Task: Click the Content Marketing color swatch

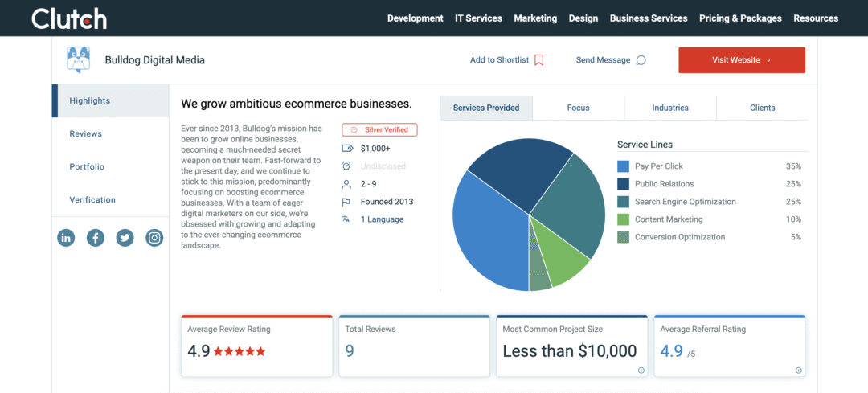Action: [x=623, y=219]
